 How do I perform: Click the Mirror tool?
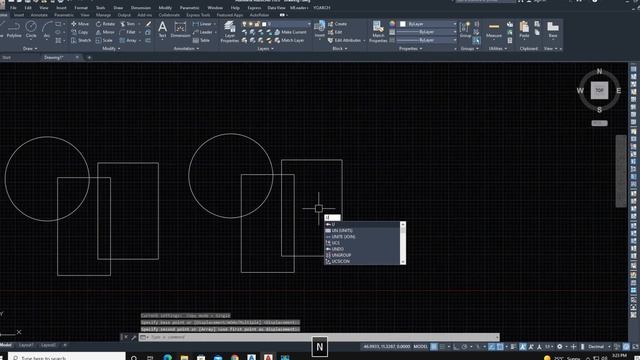point(105,32)
